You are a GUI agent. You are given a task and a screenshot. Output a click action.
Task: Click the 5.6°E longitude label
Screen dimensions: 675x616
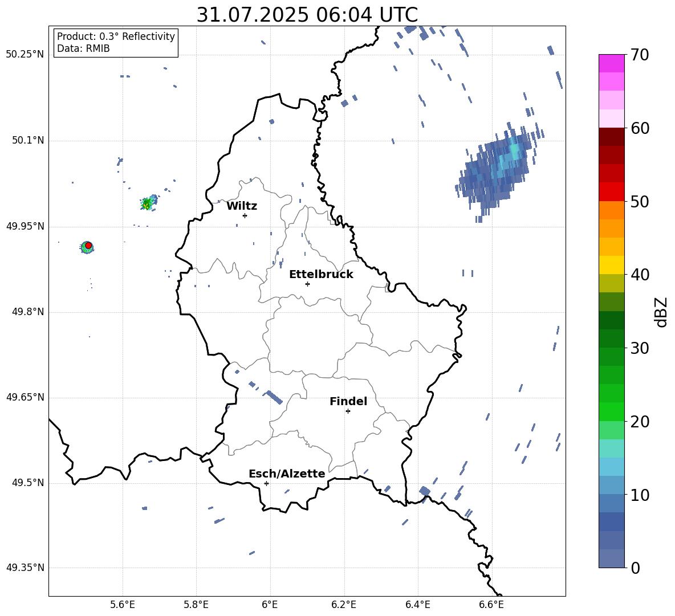[123, 605]
